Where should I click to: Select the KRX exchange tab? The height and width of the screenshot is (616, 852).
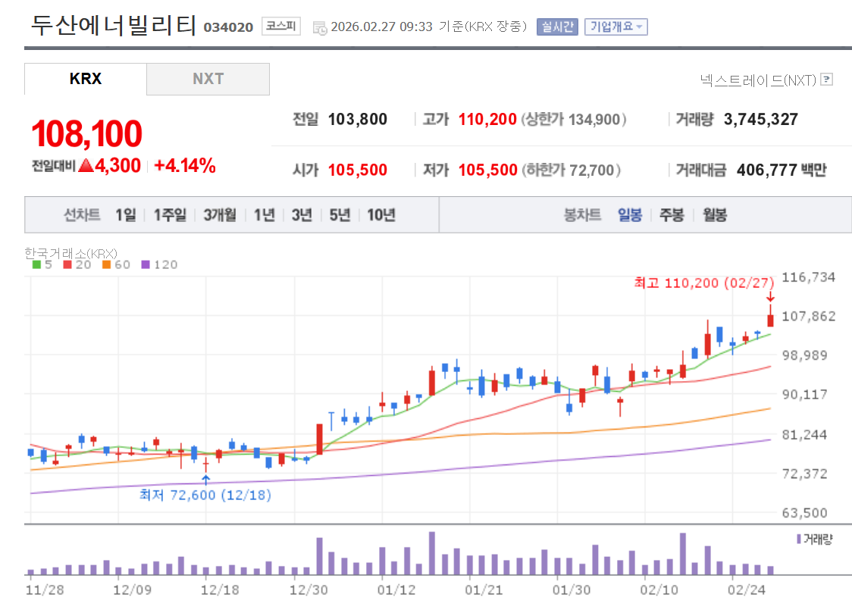point(84,79)
